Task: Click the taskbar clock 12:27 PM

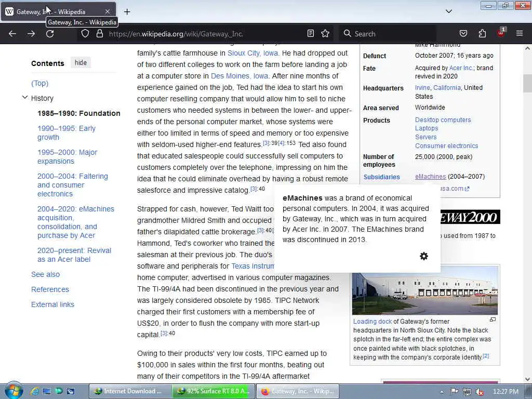Action: point(506,392)
